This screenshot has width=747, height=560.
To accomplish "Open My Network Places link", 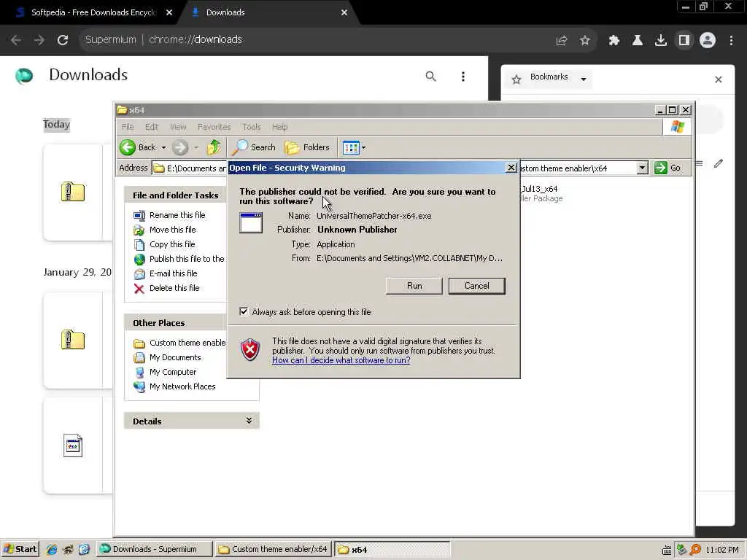I will (174, 386).
